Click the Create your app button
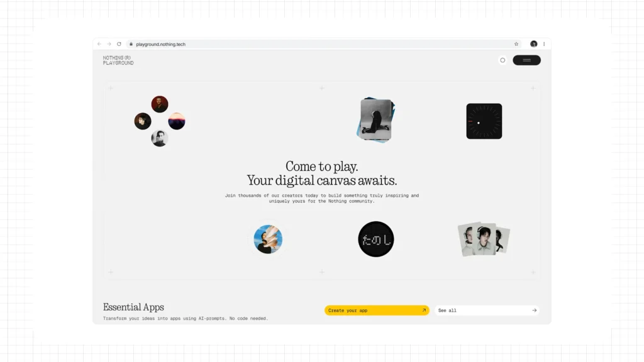This screenshot has height=362, width=644. coord(377,310)
